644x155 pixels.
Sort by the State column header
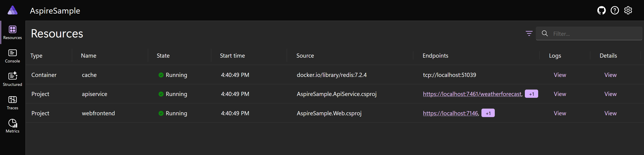coord(163,56)
